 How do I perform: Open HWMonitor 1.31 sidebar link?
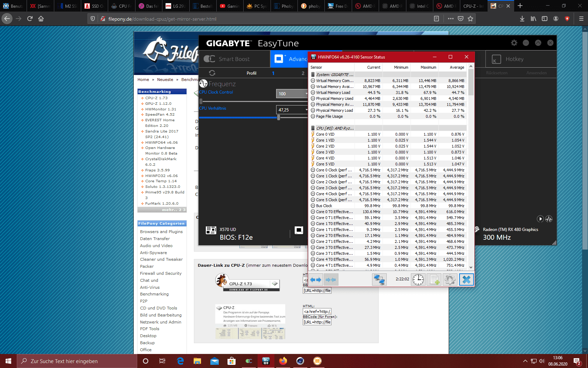coord(161,109)
